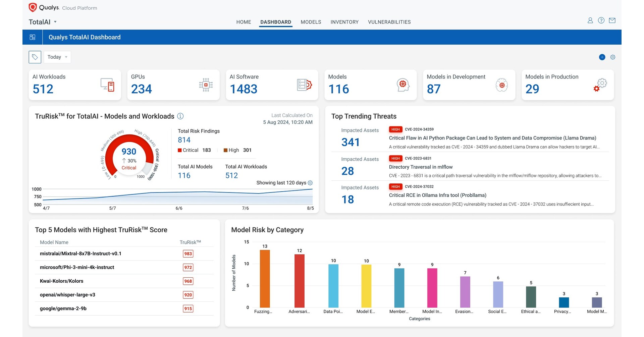Click the user profile icon
The image size is (644, 337).
click(x=590, y=20)
